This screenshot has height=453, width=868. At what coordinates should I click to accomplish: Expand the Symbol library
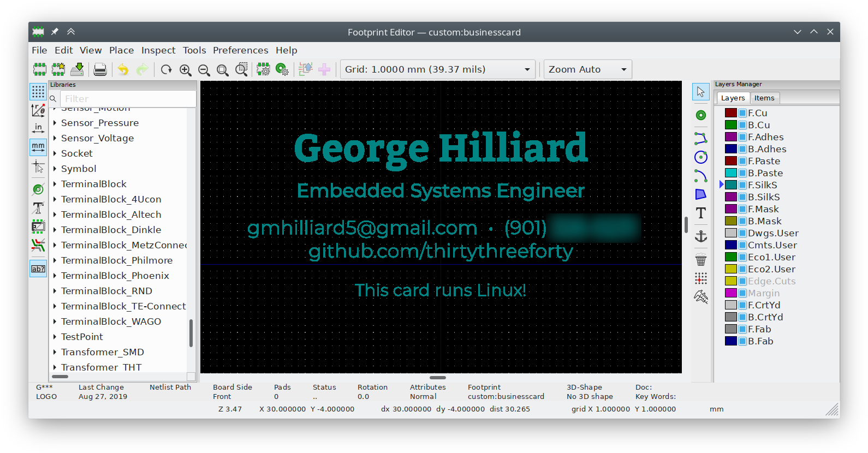point(55,169)
